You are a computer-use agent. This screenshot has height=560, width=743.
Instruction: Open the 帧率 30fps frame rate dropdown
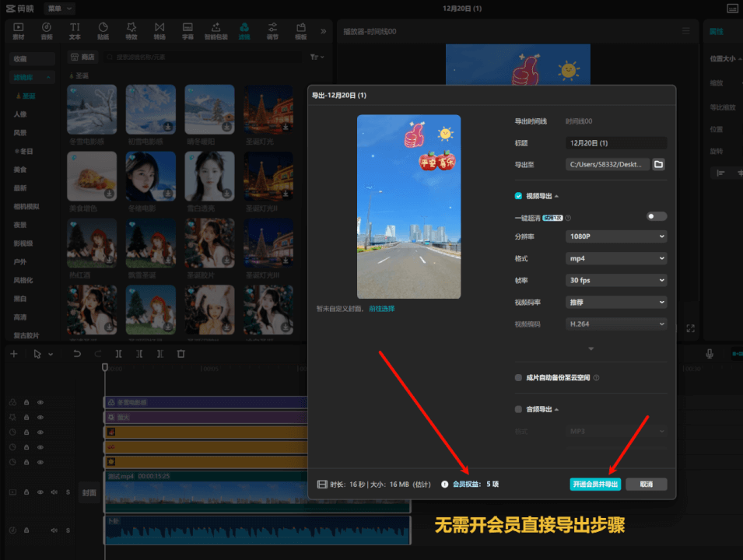pos(615,280)
